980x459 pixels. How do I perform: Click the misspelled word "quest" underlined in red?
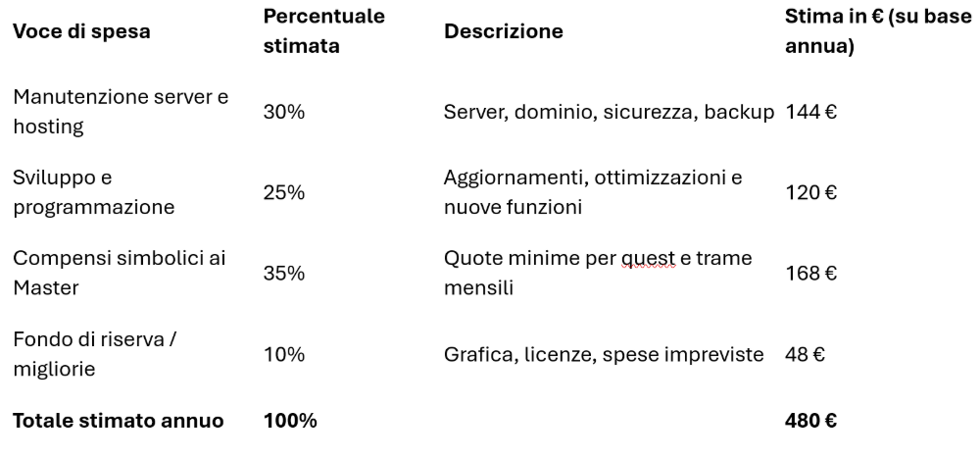(648, 258)
